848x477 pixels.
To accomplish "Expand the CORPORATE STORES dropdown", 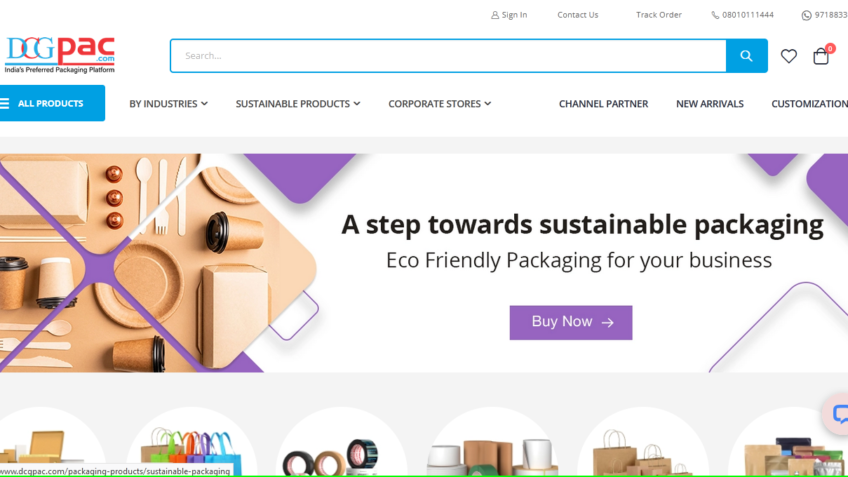I will tap(439, 104).
